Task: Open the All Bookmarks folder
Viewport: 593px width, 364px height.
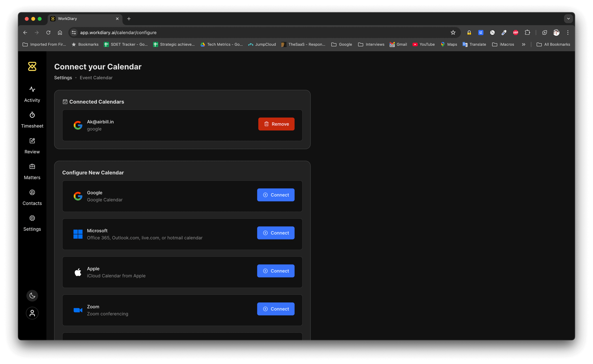Action: 553,44
